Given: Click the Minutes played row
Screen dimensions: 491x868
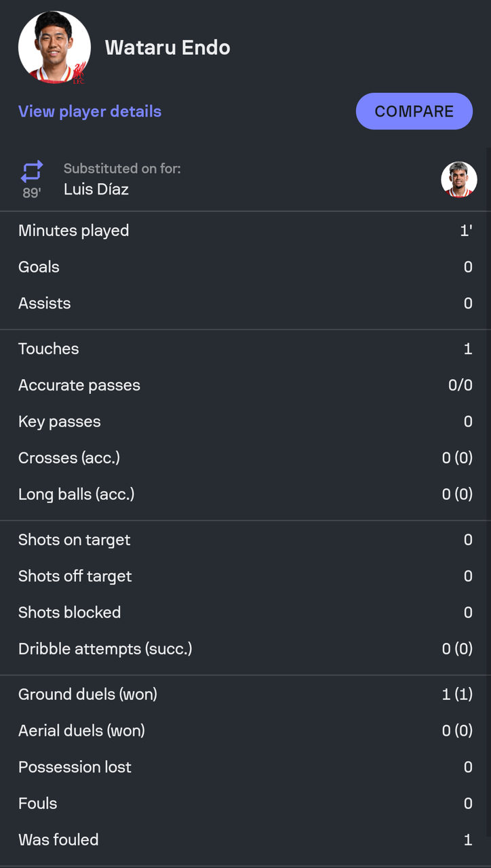Looking at the screenshot, I should point(245,231).
